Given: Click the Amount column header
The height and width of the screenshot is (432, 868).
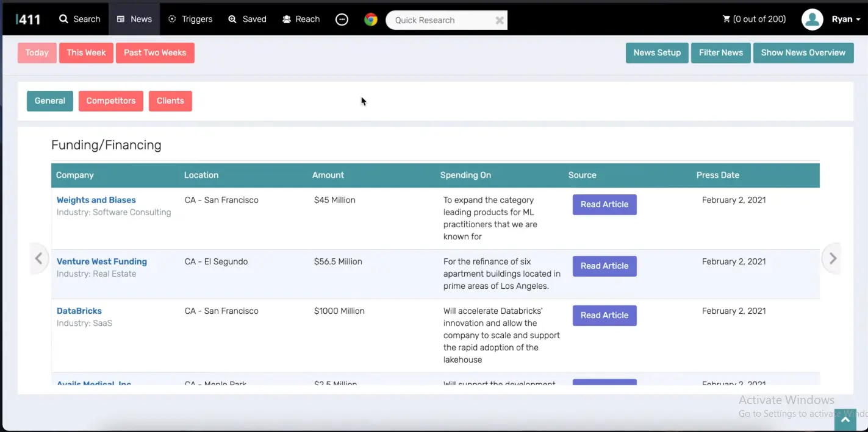Looking at the screenshot, I should [328, 175].
